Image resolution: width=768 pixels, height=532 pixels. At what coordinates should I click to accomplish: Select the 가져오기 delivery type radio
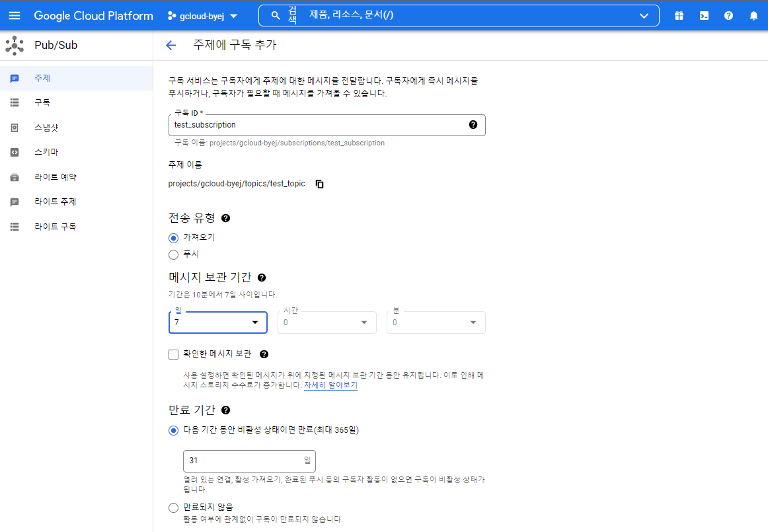[173, 238]
